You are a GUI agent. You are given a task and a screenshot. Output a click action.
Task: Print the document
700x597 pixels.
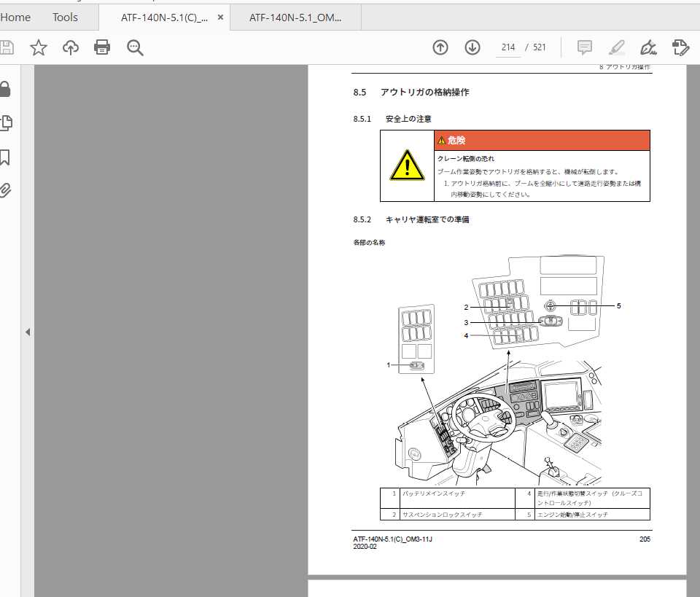coord(102,47)
